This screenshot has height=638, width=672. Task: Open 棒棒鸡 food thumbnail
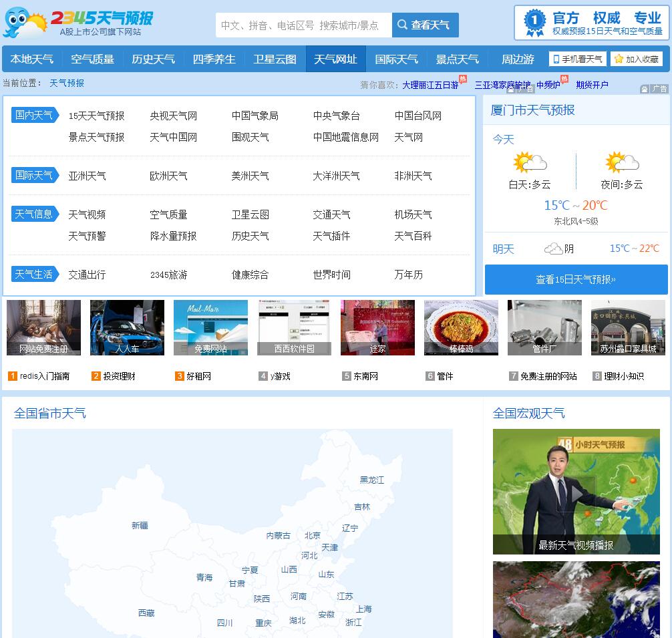pyautogui.click(x=461, y=327)
